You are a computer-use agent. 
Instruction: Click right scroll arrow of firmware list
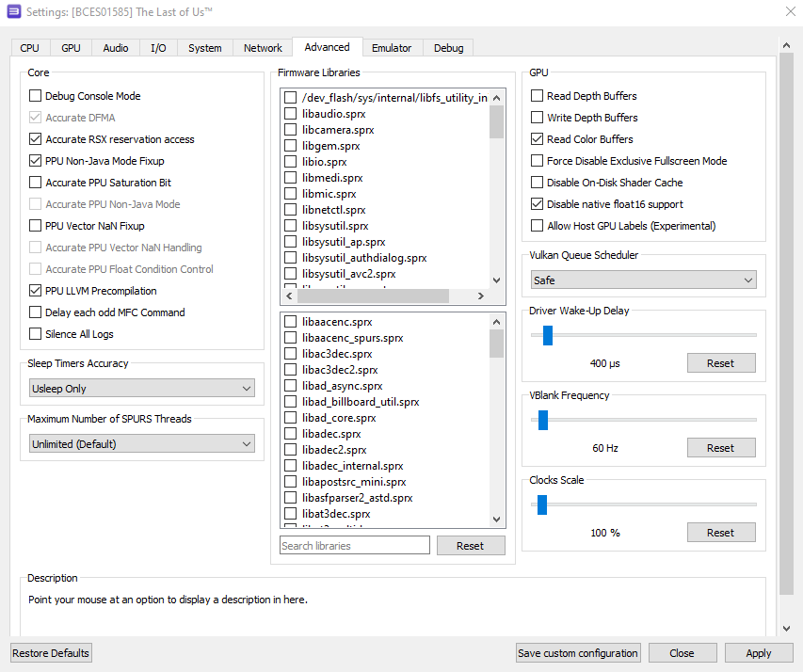tap(480, 296)
